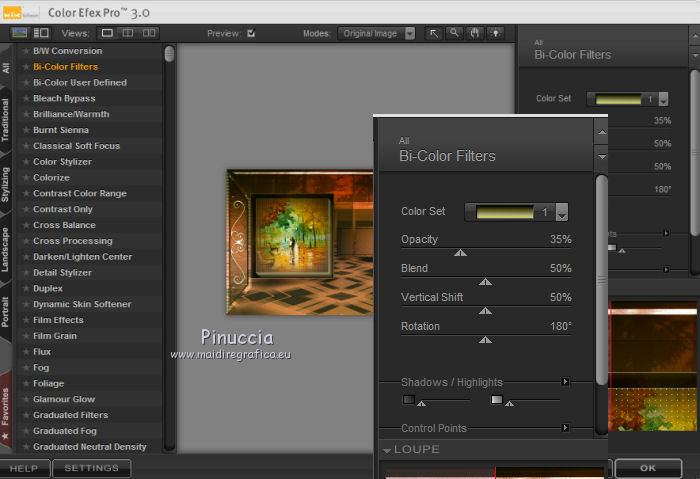
Task: Expand the Shadows / Highlights section
Action: (565, 382)
